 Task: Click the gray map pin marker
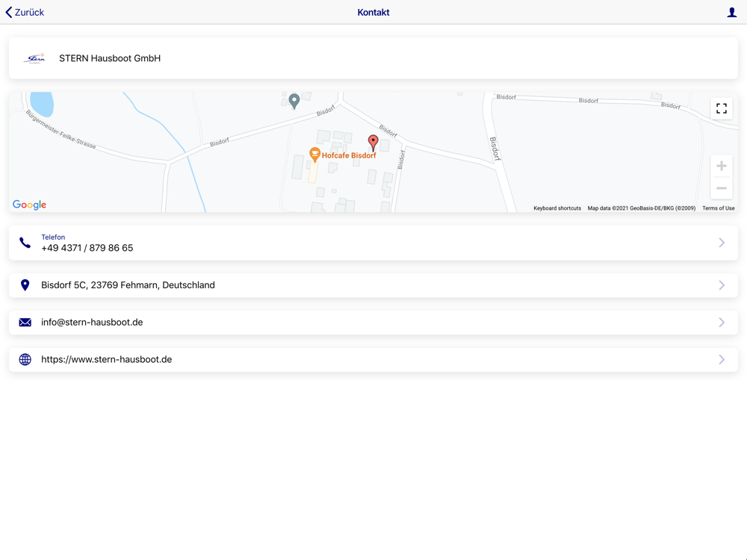[294, 101]
